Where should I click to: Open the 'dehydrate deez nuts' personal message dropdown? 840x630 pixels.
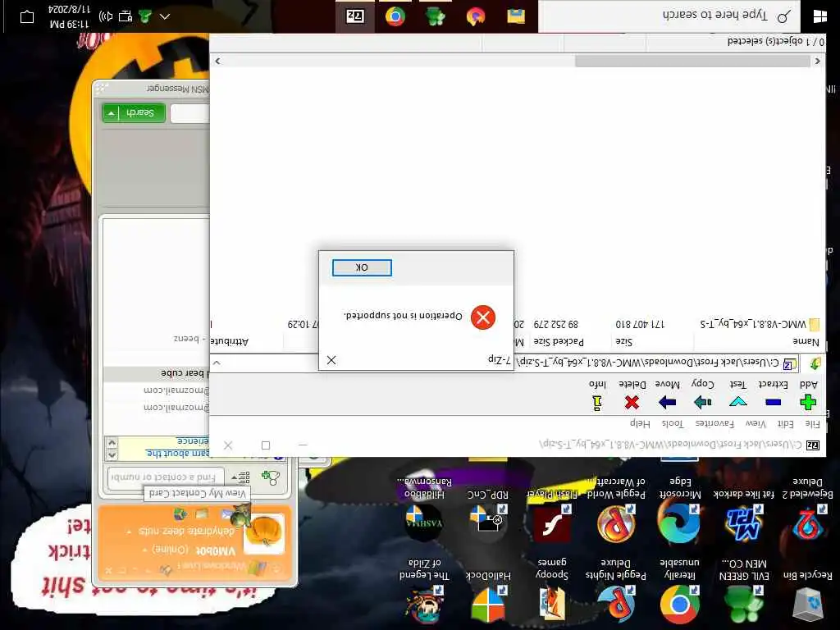(x=129, y=532)
